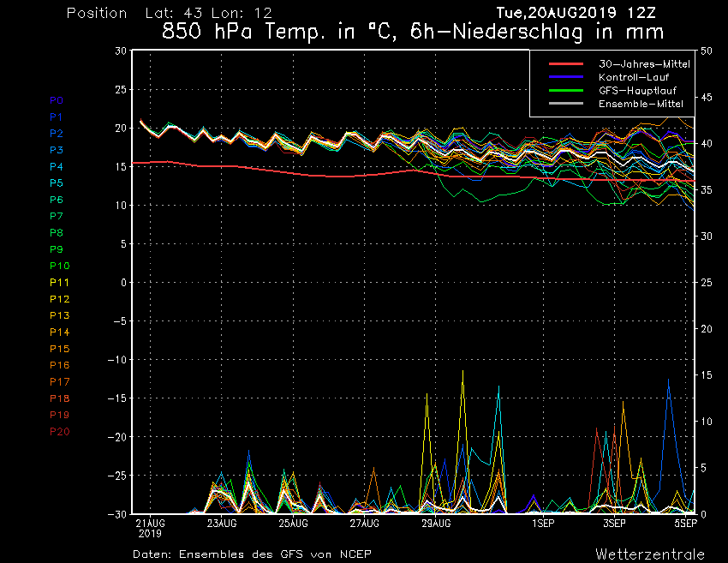Click the P10 green ensemble label
The width and height of the screenshot is (728, 563).
point(59,266)
